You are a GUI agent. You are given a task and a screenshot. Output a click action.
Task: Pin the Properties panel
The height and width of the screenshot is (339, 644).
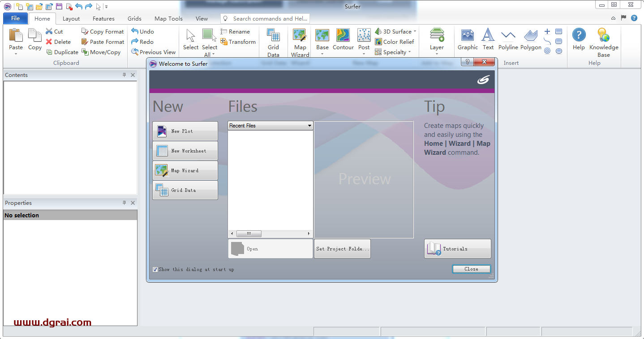point(125,203)
